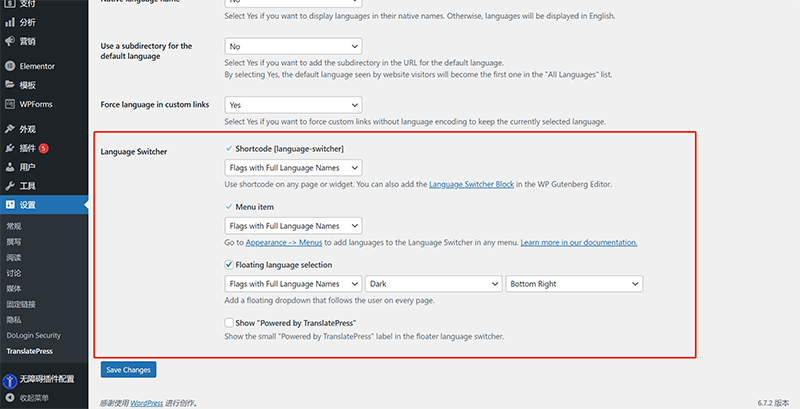Click the 6.7.2 版本 version text

point(773,403)
